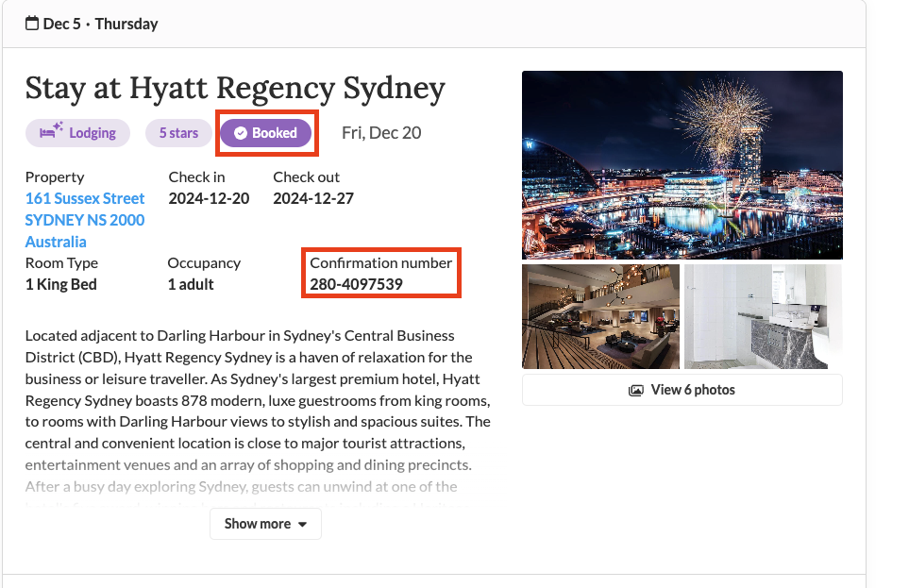The width and height of the screenshot is (909, 588).
Task: Click the 1 King Bed room type
Action: coord(60,284)
